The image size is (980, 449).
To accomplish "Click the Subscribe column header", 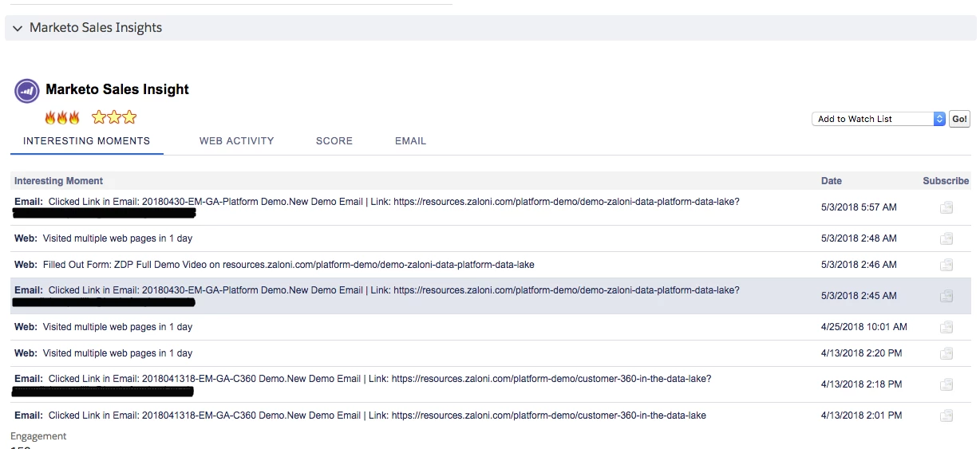I will [946, 181].
